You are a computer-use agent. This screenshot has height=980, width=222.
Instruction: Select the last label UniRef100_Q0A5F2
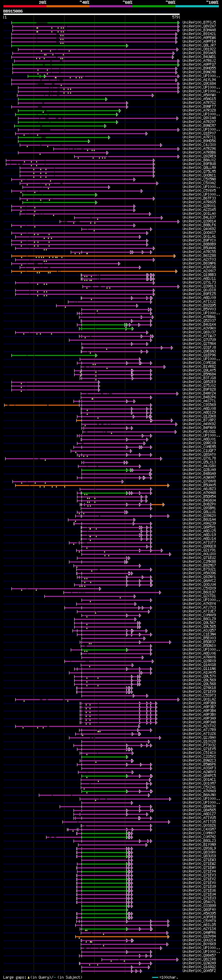coord(199,971)
